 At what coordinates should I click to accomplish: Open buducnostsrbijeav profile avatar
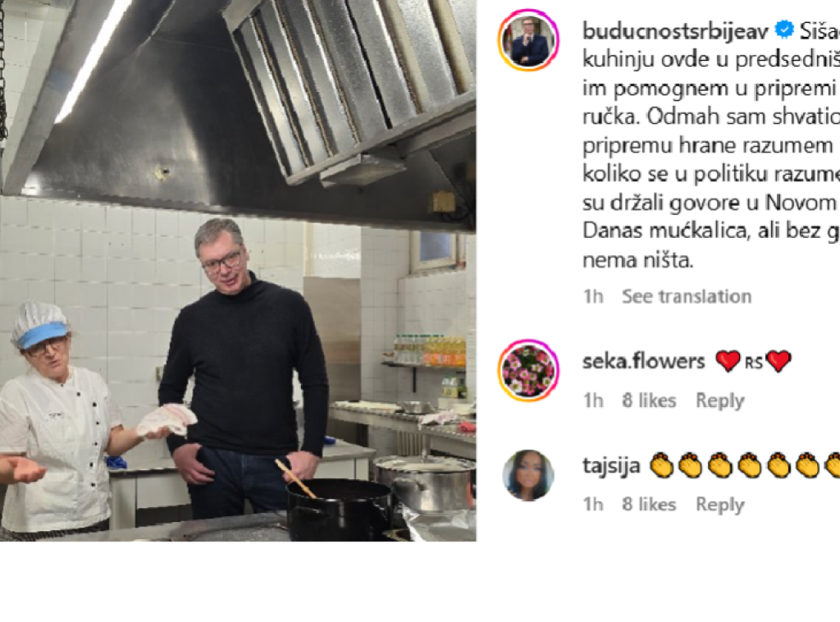point(529,39)
